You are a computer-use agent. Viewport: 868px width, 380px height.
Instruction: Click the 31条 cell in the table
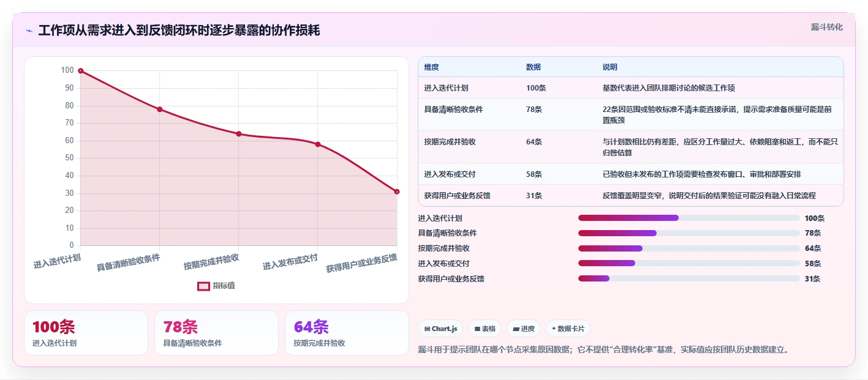[534, 196]
